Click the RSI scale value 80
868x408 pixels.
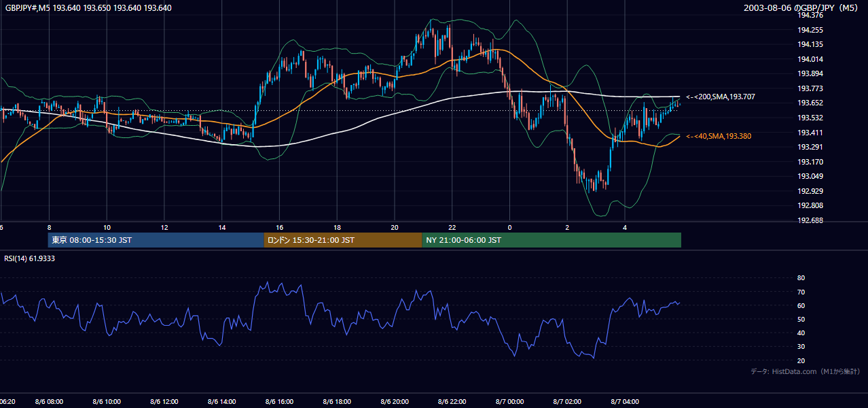tap(801, 278)
